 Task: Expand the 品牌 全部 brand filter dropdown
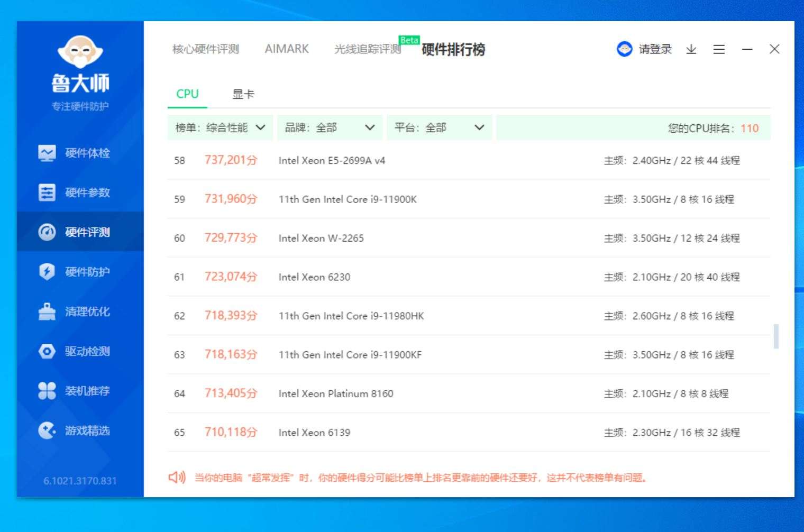pos(330,127)
